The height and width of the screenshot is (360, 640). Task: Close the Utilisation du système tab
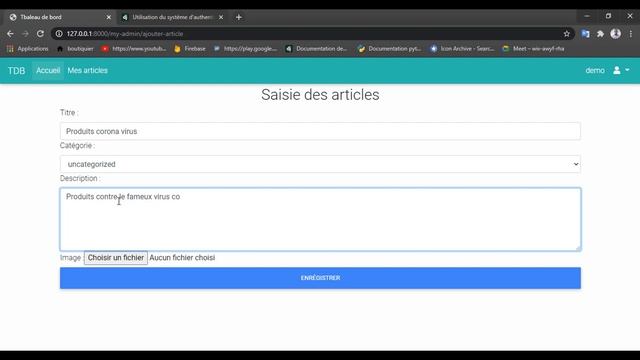click(x=221, y=17)
